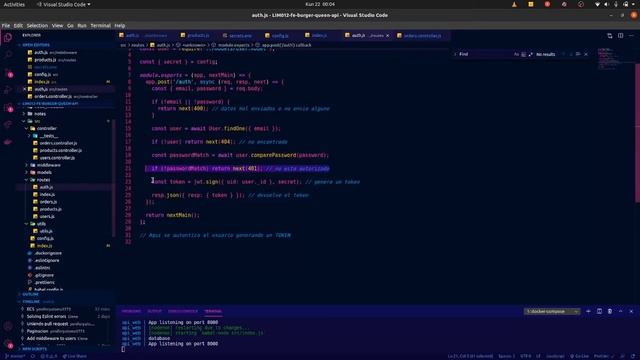Open the Accounts icon in activity bar

(8, 326)
